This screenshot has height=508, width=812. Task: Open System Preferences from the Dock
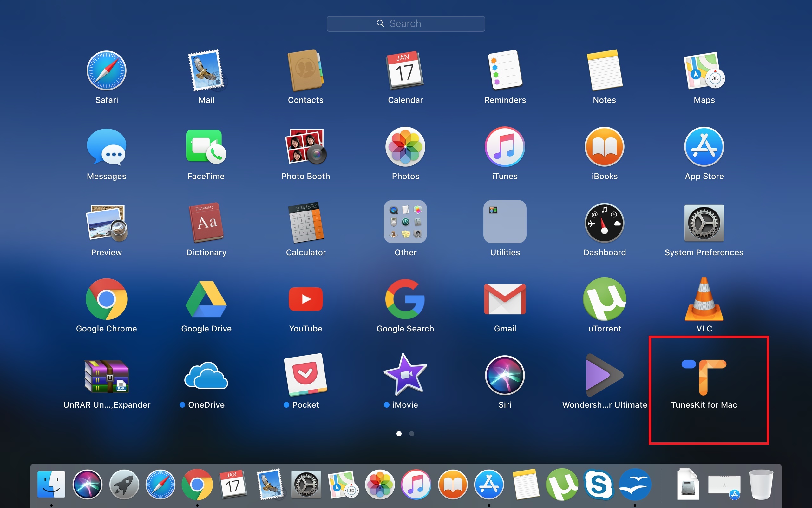[x=306, y=485]
